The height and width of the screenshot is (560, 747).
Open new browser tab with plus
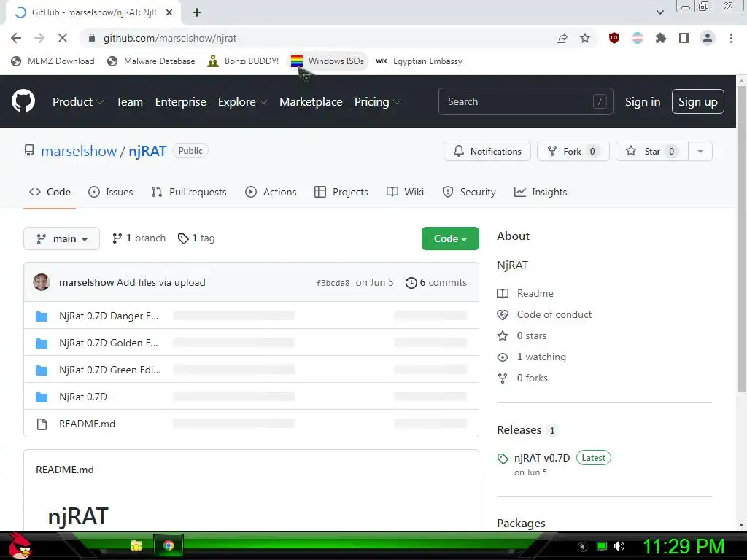pyautogui.click(x=197, y=12)
